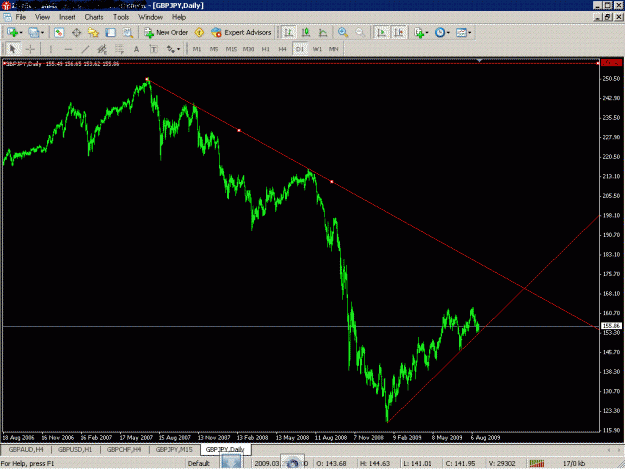Screen dimensions: 625x469
Task: Open the Insert menu
Action: coord(67,17)
